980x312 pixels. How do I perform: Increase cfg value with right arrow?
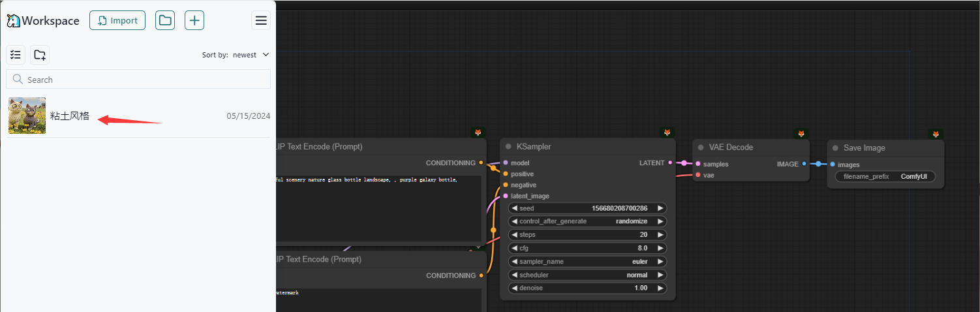click(x=660, y=248)
